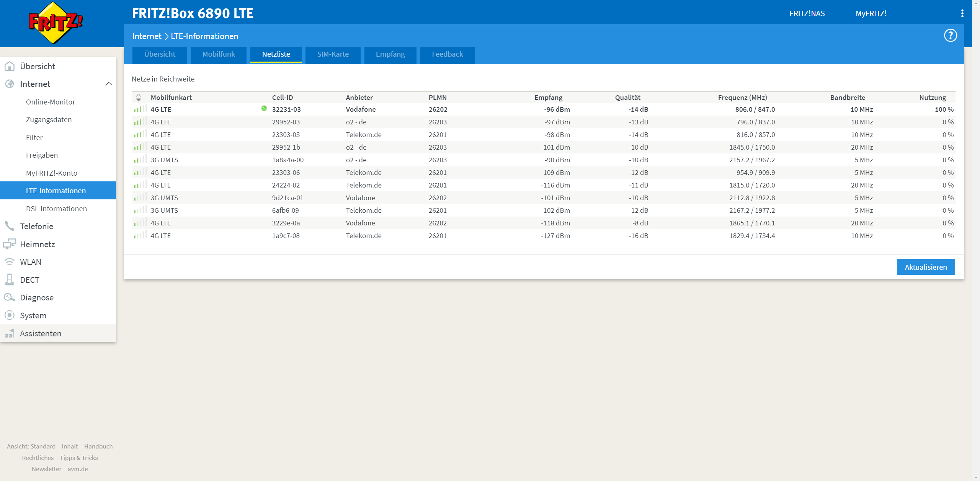Click signal bars icon of 1a9c7-08 row

tap(140, 235)
